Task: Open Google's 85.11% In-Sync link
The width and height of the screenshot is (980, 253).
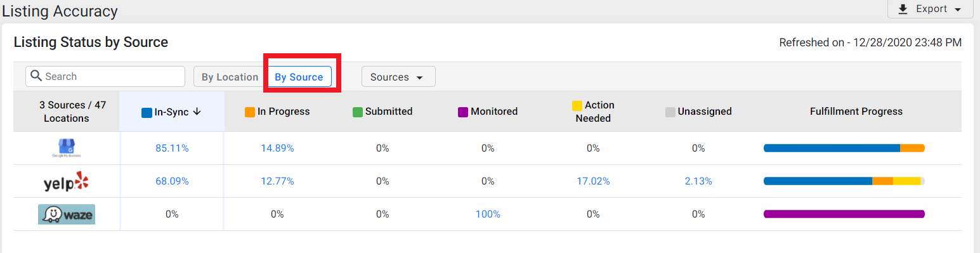Action: tap(172, 148)
